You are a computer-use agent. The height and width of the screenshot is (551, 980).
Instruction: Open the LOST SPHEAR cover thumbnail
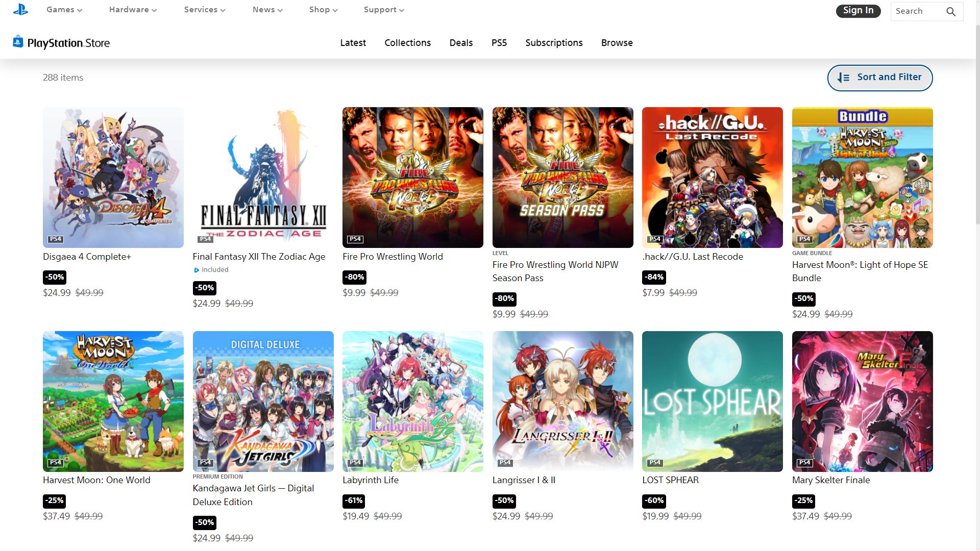712,401
